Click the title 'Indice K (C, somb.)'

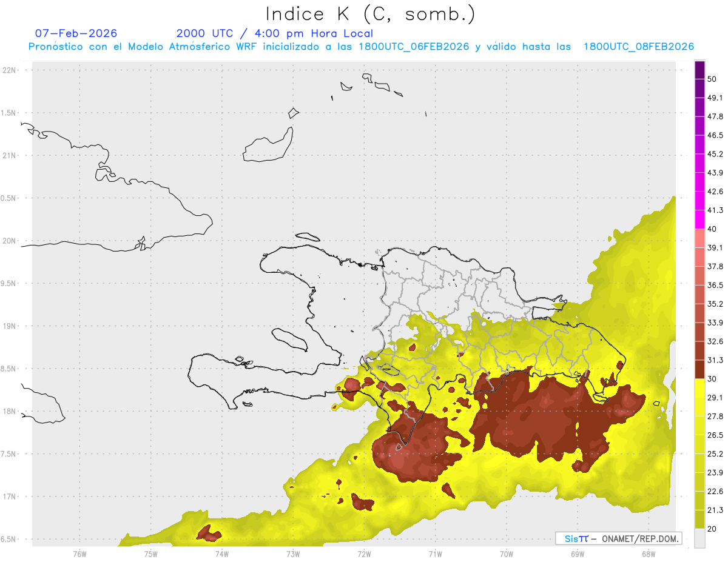(371, 14)
